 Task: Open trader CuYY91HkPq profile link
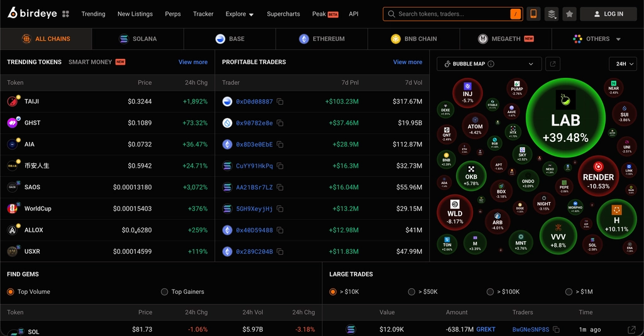pos(254,166)
